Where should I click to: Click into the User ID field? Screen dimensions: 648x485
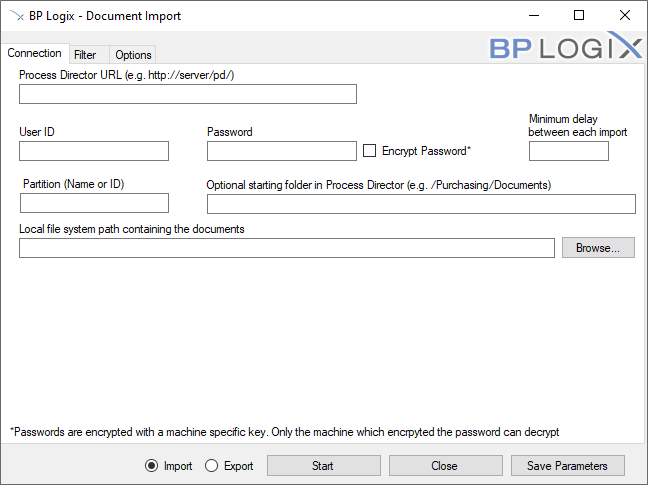pos(94,151)
